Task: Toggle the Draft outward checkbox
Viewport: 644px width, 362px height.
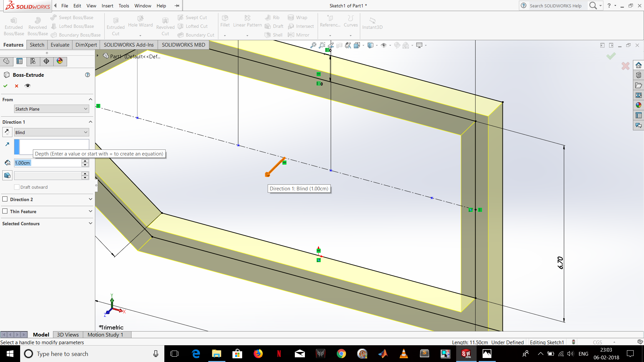Action: pyautogui.click(x=17, y=187)
